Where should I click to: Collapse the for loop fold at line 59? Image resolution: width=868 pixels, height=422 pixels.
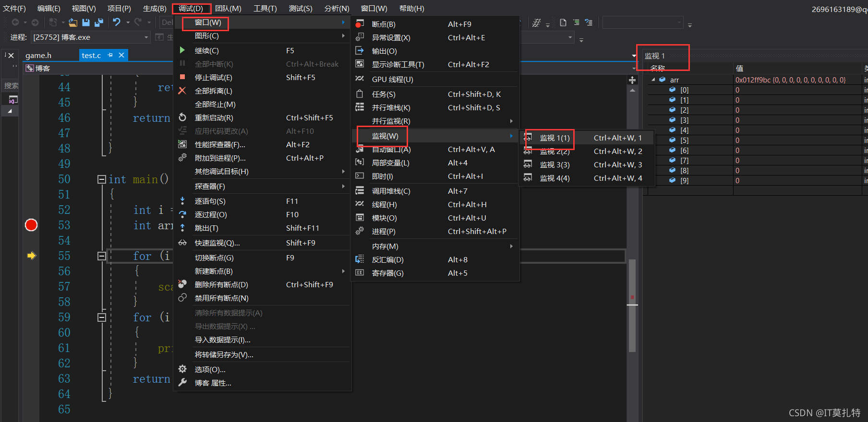pos(101,317)
